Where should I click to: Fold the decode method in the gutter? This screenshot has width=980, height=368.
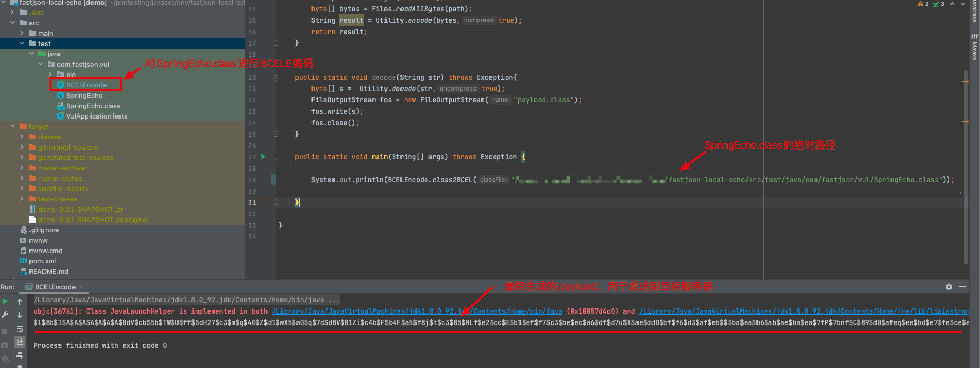(x=276, y=77)
